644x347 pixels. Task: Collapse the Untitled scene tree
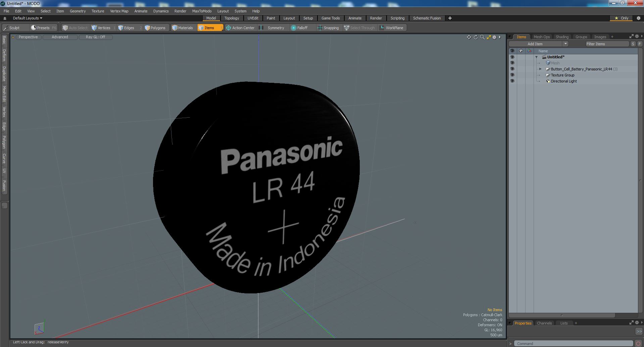[x=536, y=57]
